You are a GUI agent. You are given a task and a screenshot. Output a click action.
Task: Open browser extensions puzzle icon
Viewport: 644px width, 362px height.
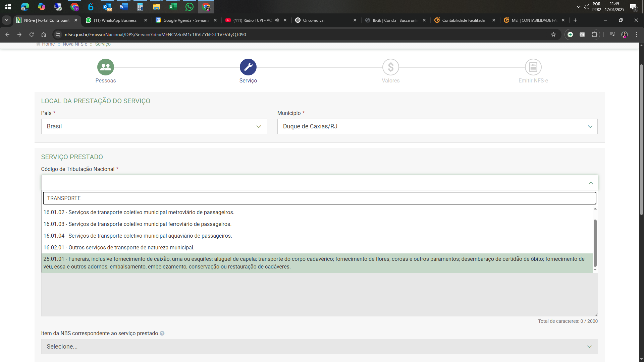[594, 35]
